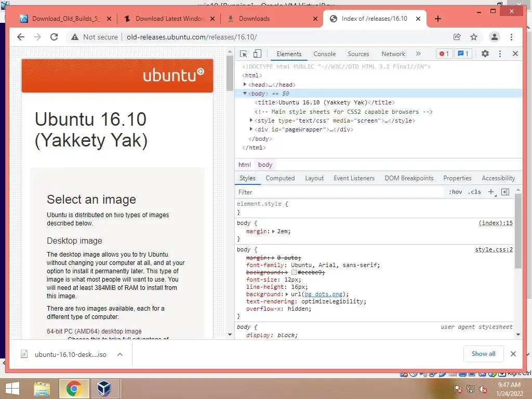Open the download item options chevron
Screen dimensions: 532x399
coord(120,354)
